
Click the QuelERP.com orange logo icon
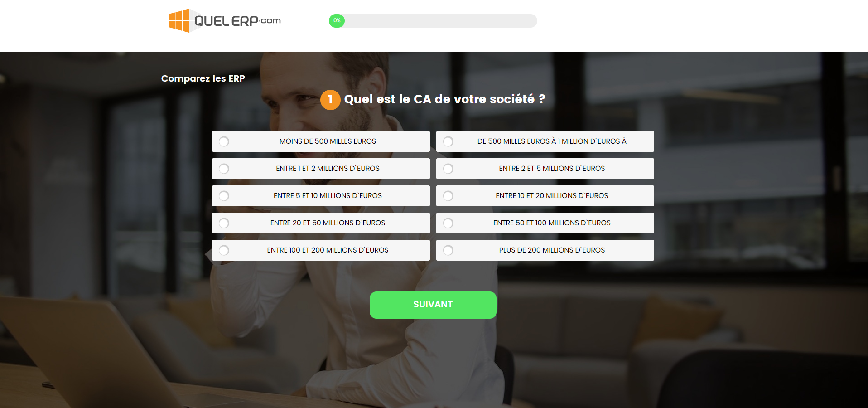[179, 20]
